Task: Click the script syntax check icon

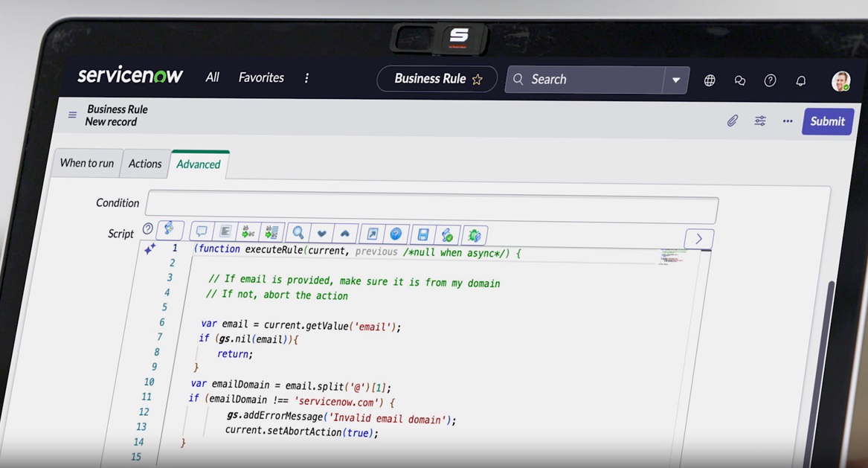Action: 447,235
